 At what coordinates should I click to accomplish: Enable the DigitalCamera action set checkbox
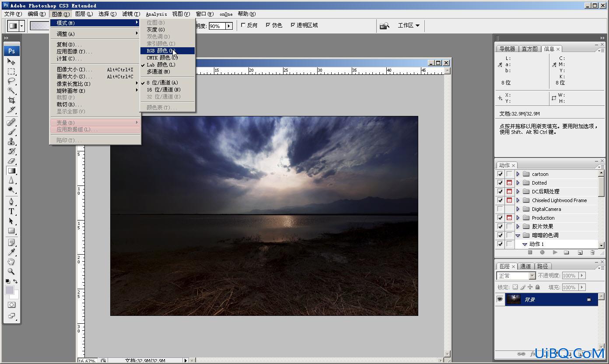[x=500, y=209]
